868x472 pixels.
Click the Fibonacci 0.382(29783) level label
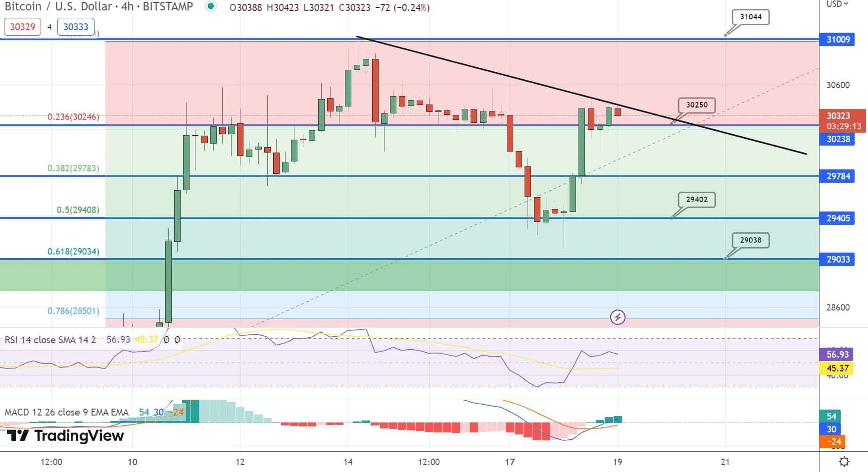[x=73, y=168]
